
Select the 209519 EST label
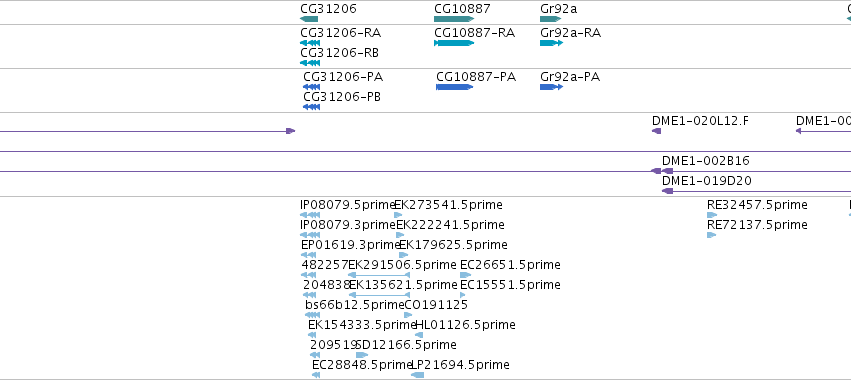point(333,345)
